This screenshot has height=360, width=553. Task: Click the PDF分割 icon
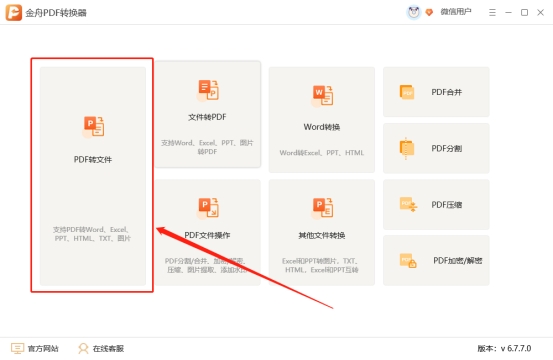click(x=407, y=148)
